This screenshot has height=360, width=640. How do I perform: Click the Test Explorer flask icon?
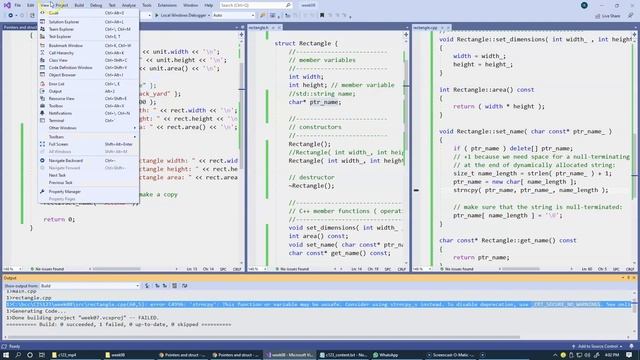point(42,36)
